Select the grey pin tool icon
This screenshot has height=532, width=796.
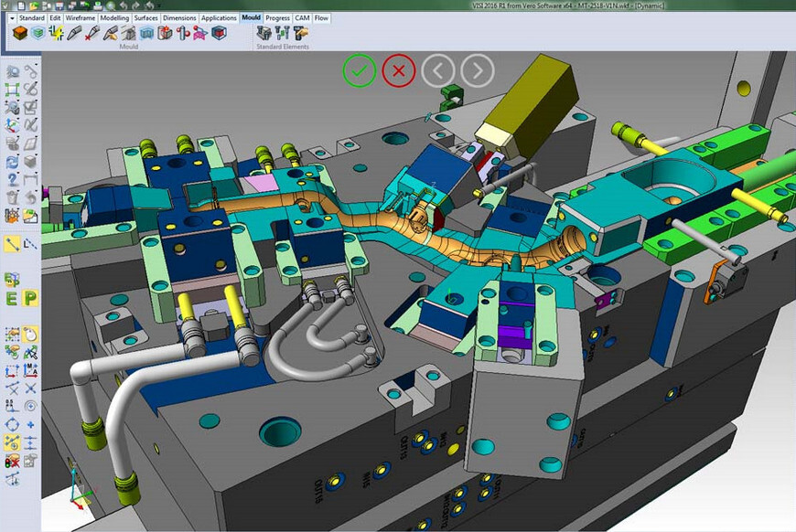pos(74,34)
